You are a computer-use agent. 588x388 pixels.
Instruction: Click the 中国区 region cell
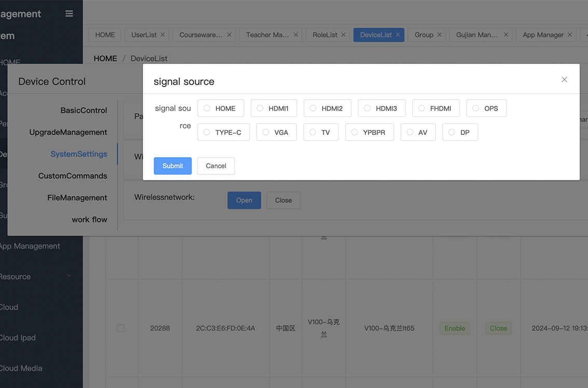(286, 328)
